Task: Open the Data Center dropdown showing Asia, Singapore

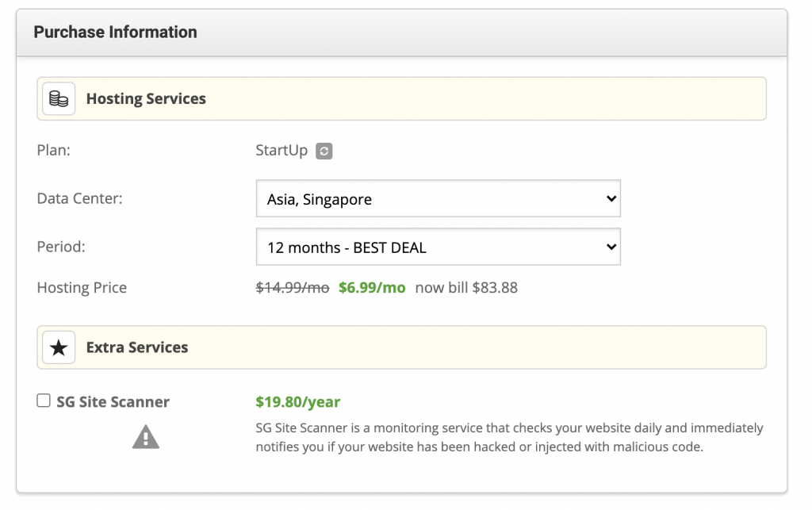Action: (438, 199)
